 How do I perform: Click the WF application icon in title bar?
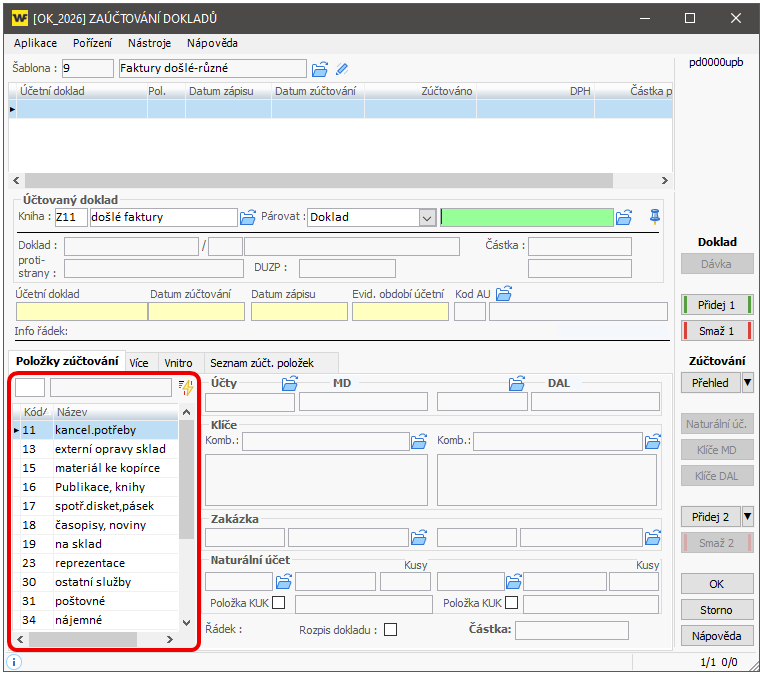click(19, 18)
